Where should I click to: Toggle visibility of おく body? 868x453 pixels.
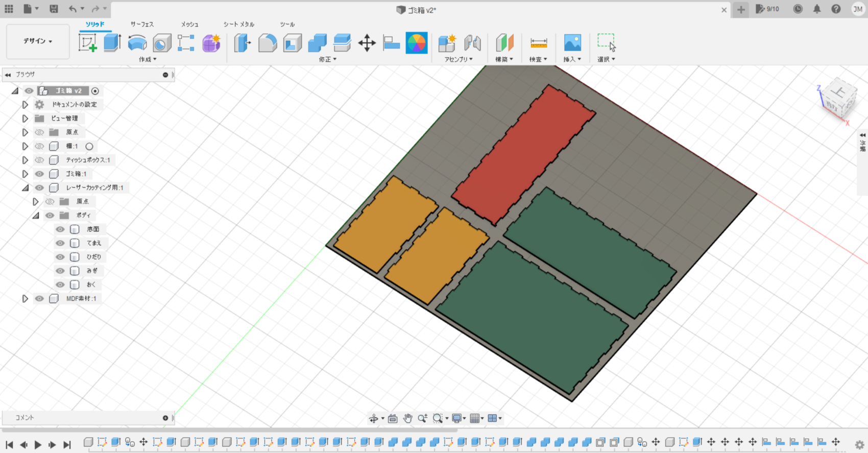click(x=60, y=284)
